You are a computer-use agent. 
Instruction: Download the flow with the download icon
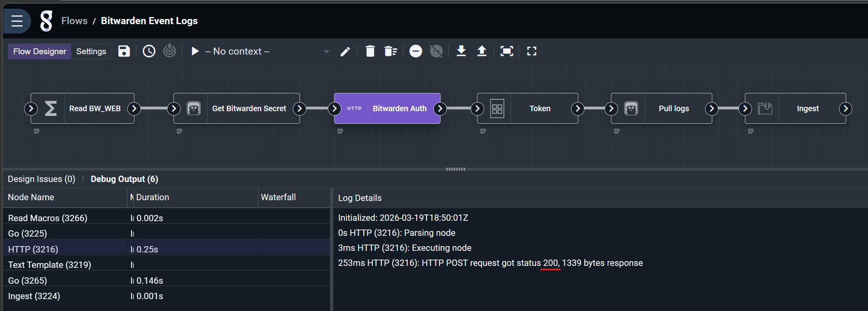pos(461,51)
